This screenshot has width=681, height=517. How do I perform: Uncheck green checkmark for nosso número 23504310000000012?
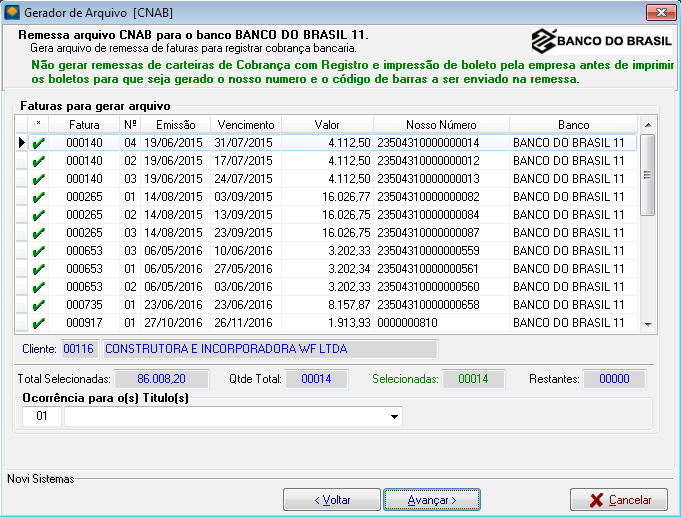click(39, 161)
